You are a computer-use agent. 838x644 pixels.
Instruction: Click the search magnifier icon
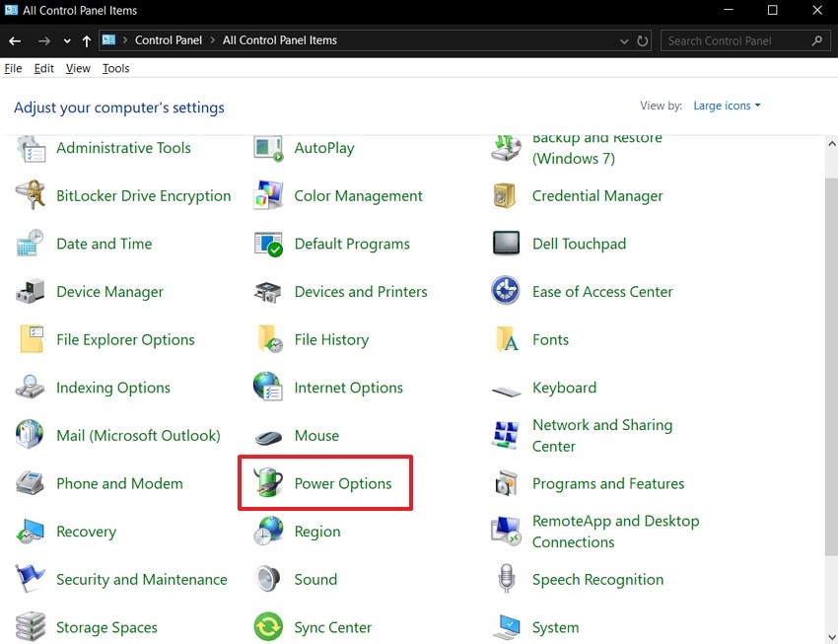click(x=816, y=40)
